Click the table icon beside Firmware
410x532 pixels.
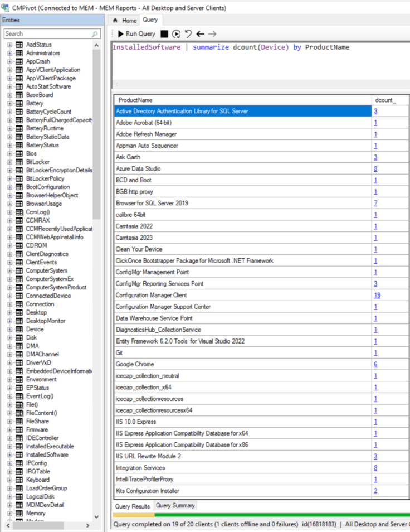19,430
